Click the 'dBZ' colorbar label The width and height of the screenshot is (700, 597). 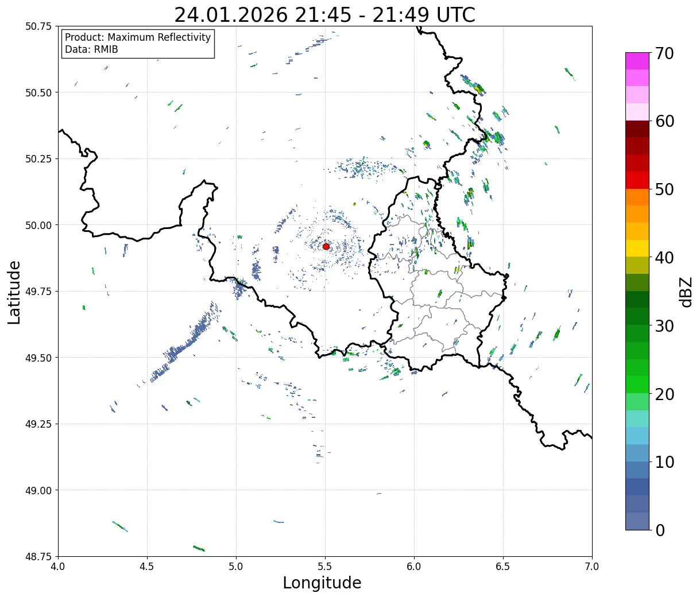pos(686,292)
